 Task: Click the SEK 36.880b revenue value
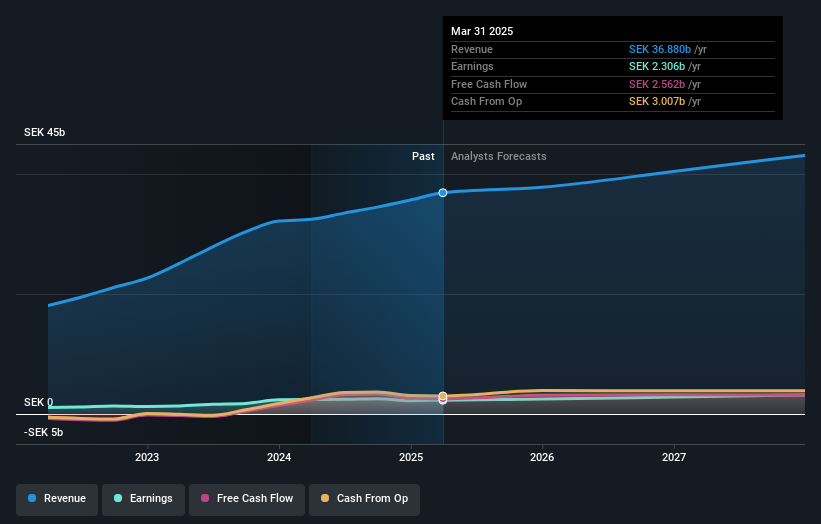click(660, 49)
